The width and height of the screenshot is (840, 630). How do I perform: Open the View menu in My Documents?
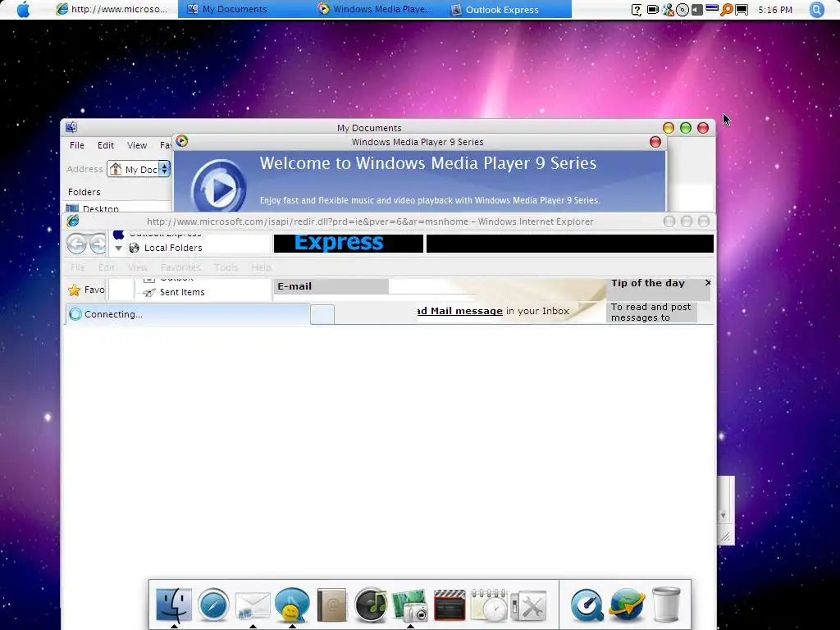[x=137, y=145]
